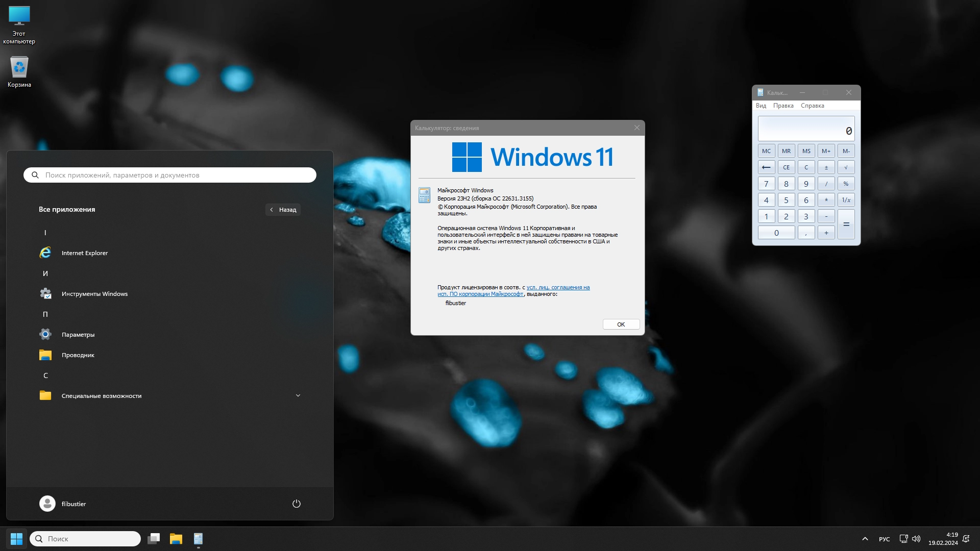Click the Назад back button
The width and height of the screenshot is (980, 551).
point(283,210)
